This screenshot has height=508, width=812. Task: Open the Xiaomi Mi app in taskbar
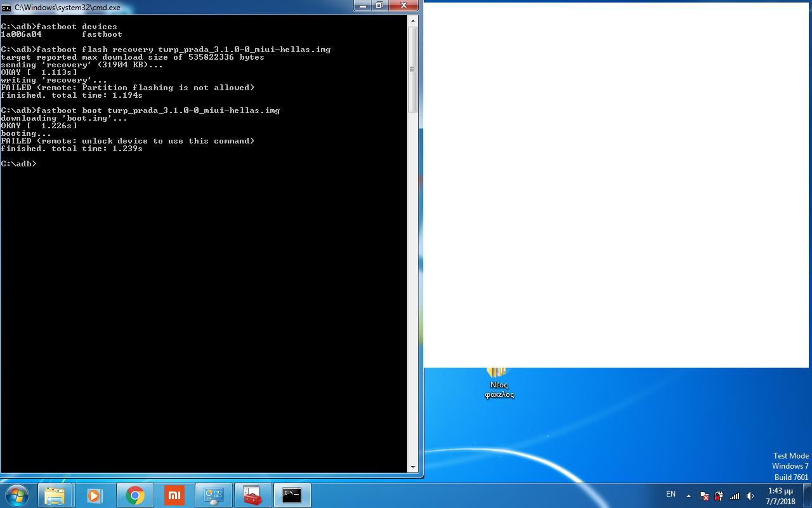174,495
